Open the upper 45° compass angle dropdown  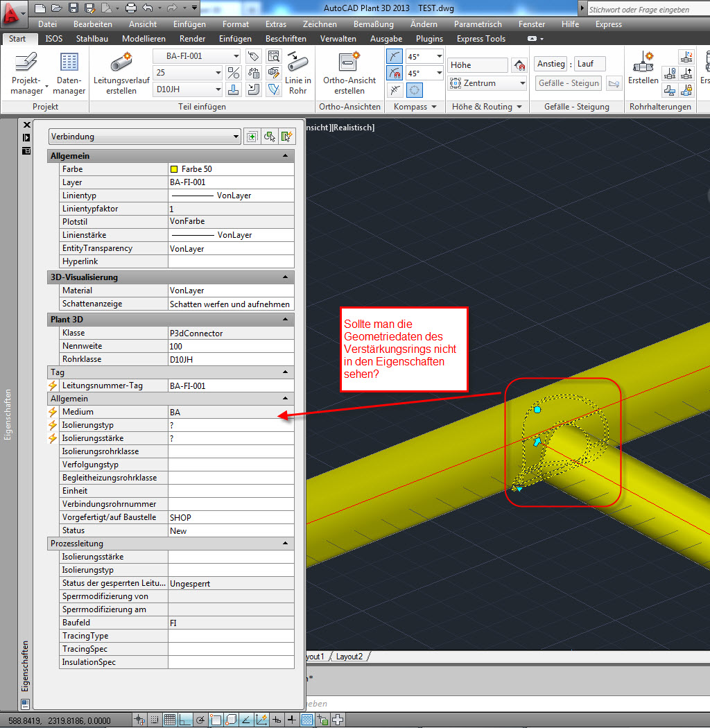click(x=439, y=56)
